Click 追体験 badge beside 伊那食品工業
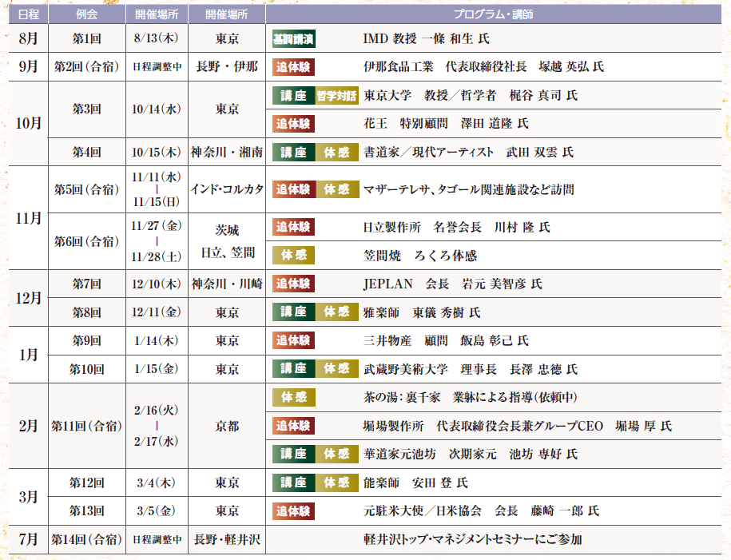This screenshot has width=731, height=560. pos(294,66)
